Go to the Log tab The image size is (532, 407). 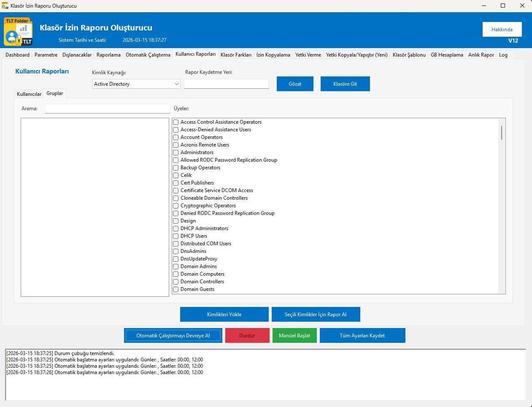503,55
